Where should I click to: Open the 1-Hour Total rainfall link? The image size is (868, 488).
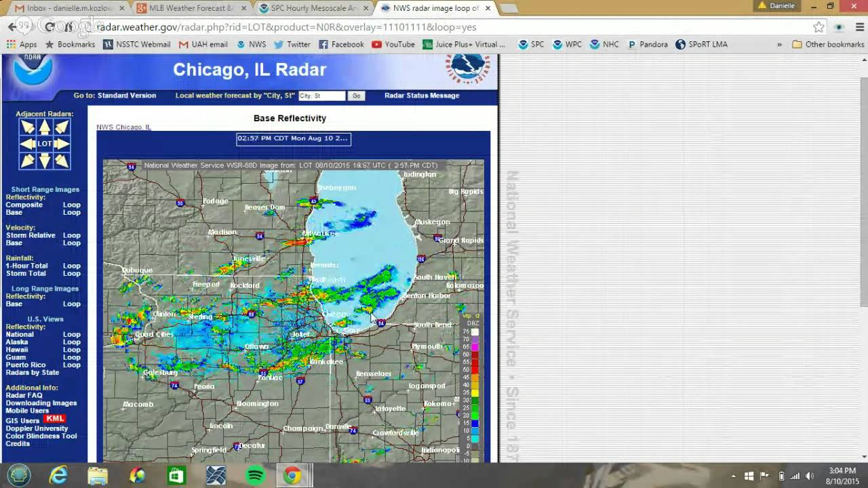26,266
